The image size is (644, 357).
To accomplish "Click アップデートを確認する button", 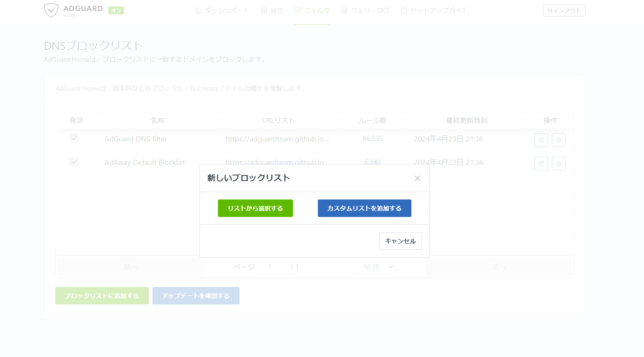I will 196,296.
